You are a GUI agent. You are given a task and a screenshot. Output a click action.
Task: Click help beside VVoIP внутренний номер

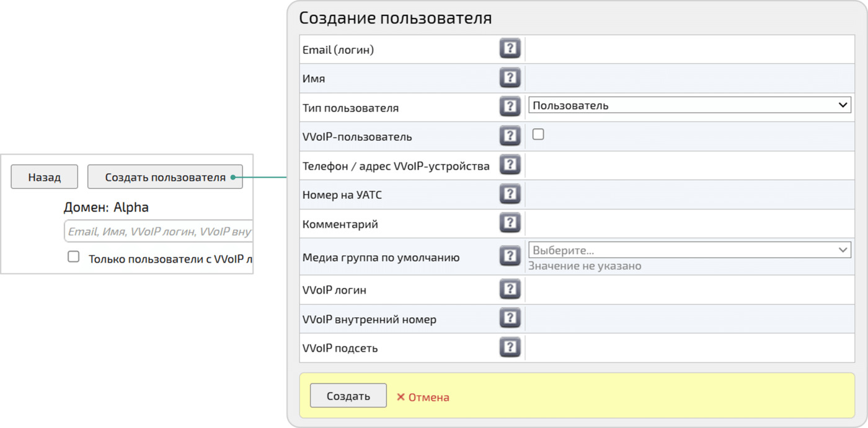click(510, 318)
